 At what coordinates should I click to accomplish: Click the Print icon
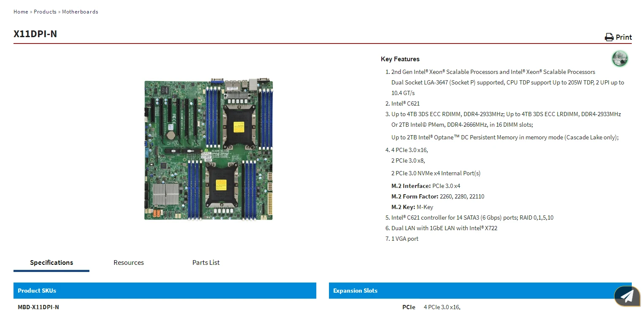609,37
